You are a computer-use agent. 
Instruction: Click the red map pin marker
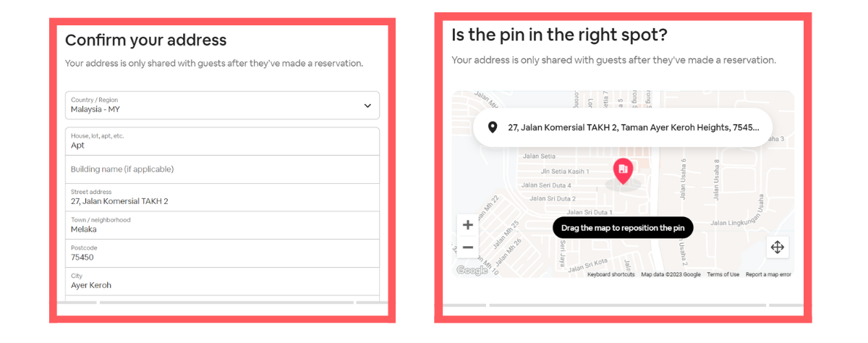(623, 170)
